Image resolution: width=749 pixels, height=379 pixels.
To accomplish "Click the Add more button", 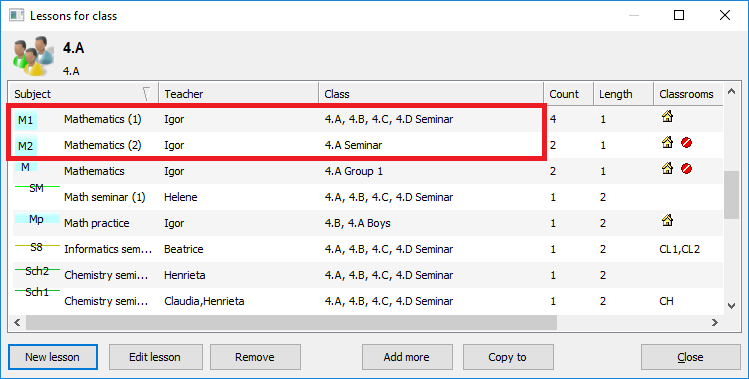I will click(407, 357).
